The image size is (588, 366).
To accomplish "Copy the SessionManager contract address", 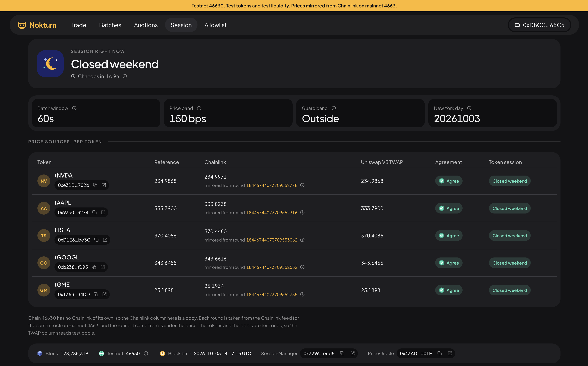I will click(x=342, y=353).
